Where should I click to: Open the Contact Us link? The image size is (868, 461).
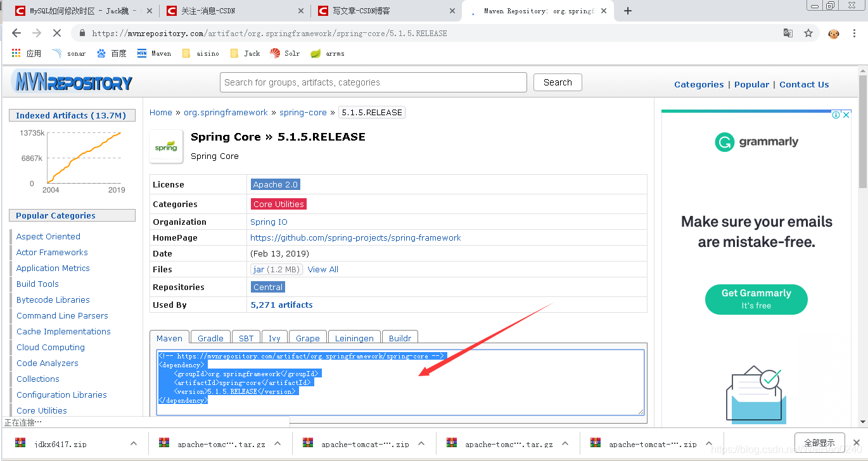[804, 84]
